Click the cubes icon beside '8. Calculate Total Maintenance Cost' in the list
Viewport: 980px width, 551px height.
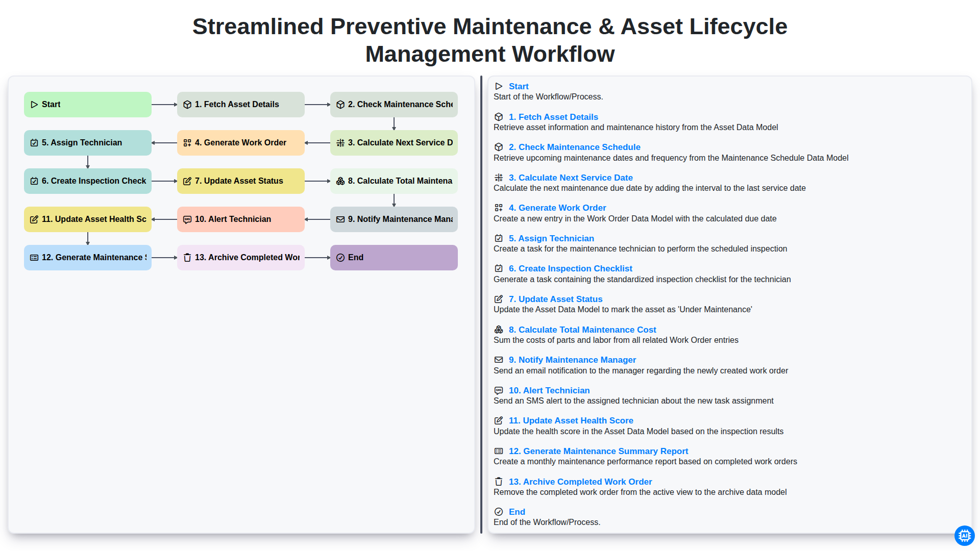tap(499, 330)
